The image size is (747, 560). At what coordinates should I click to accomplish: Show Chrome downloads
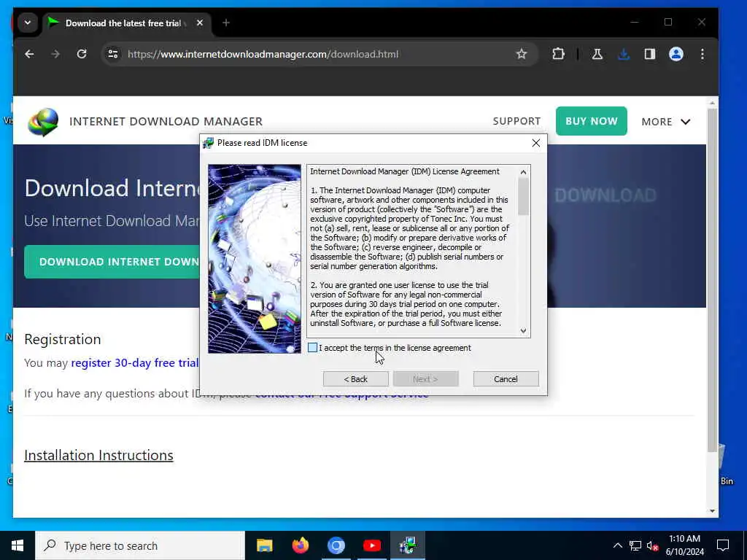pos(623,54)
